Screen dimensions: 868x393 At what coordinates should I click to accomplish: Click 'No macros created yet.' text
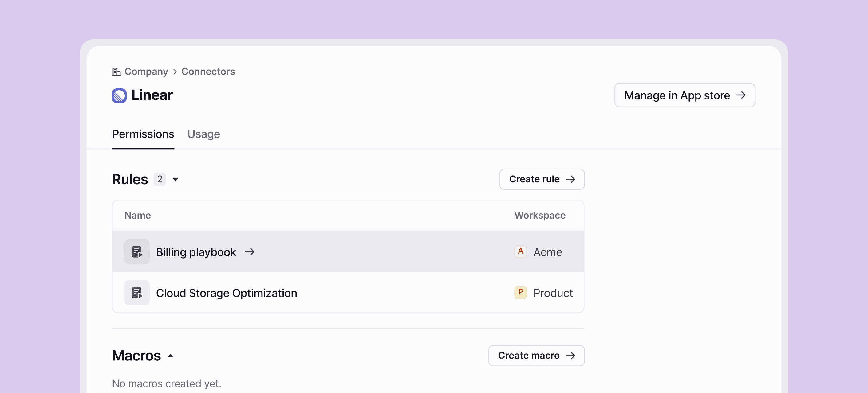tap(167, 384)
